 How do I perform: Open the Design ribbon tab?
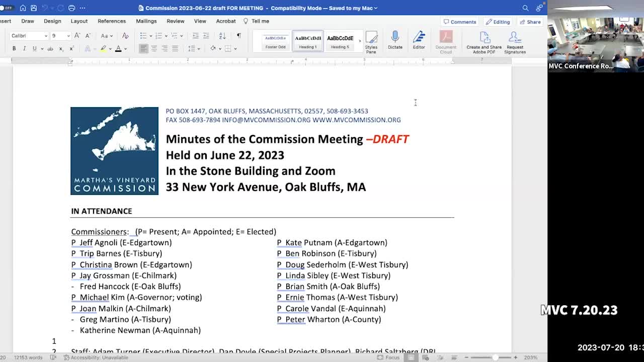(52, 21)
